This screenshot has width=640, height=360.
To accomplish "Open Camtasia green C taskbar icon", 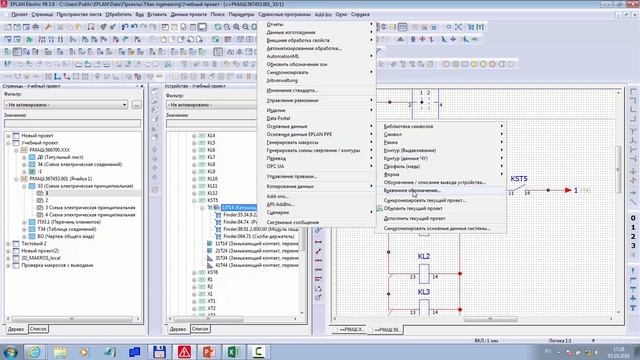I will 258,351.
